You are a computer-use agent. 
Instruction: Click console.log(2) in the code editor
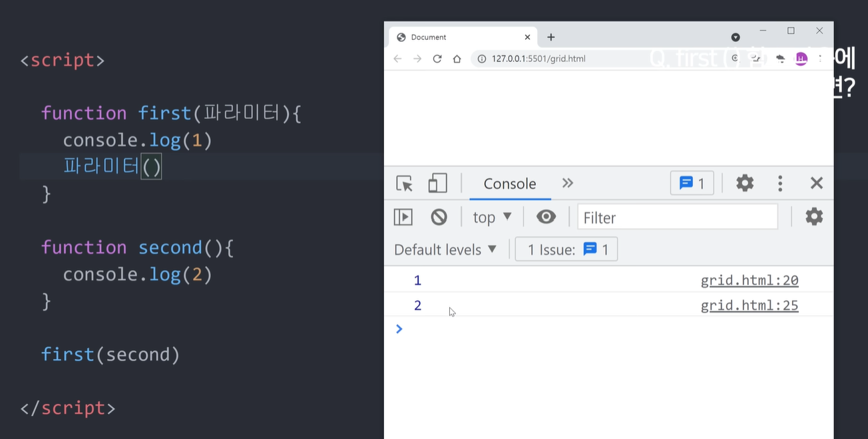(x=138, y=275)
